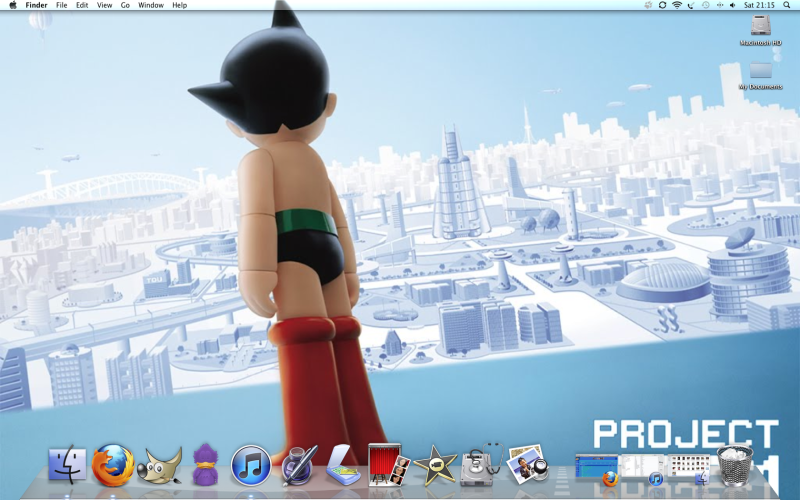Launch Photo Booth from the dock

pos(389,464)
